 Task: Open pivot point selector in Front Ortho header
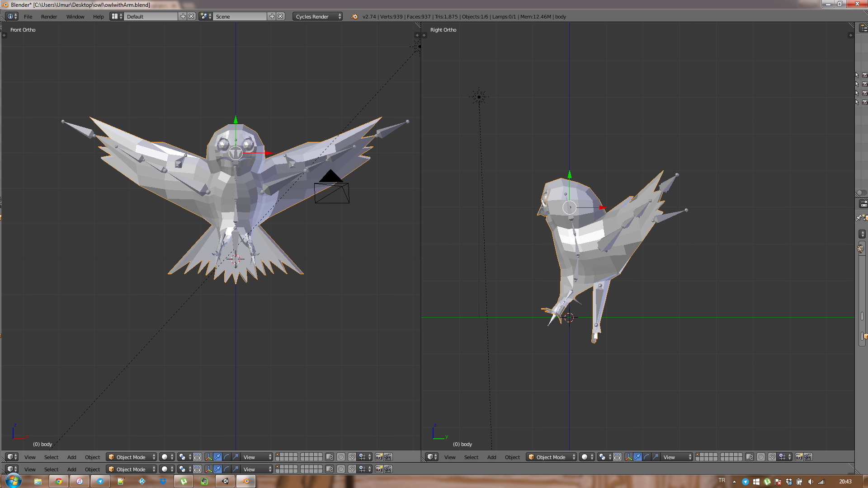184,457
